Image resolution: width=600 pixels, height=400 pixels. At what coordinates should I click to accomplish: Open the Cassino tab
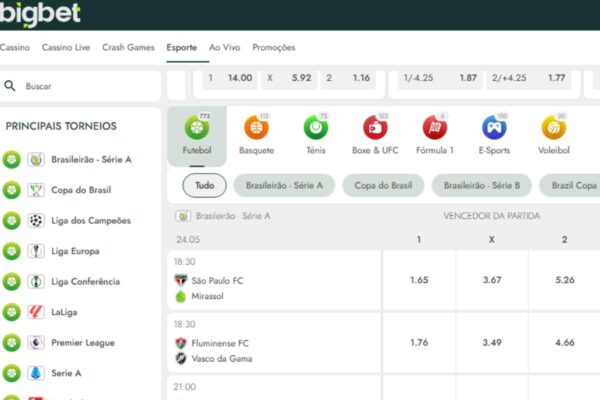click(x=15, y=47)
